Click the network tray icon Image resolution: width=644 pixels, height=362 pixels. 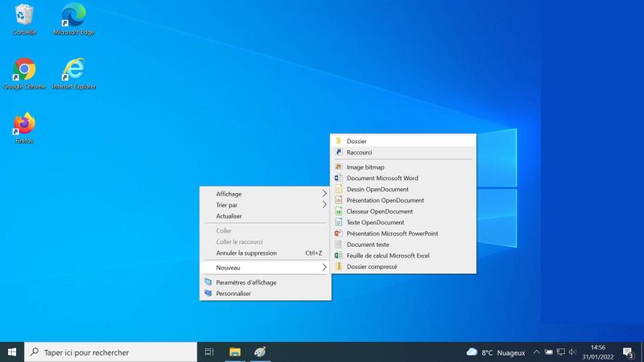click(560, 352)
